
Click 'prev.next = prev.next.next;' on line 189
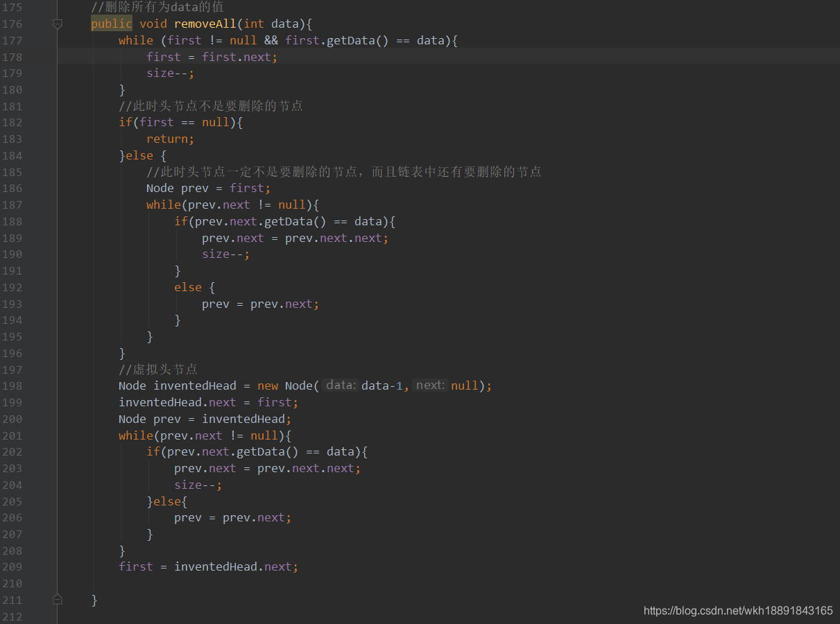point(295,239)
